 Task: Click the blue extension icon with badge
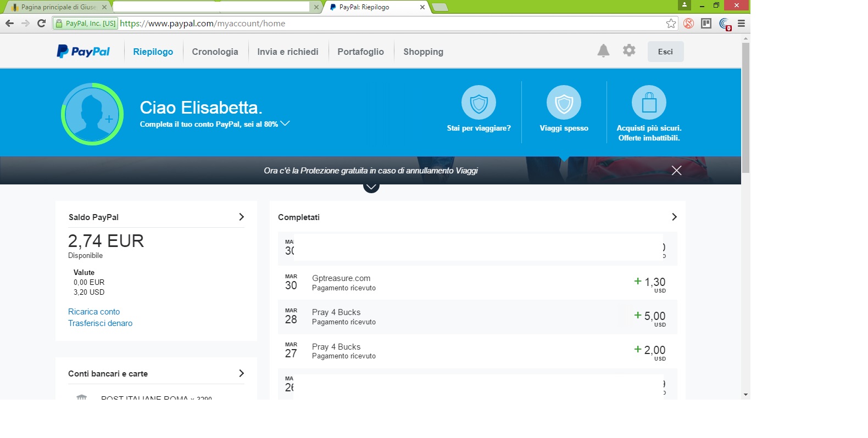[x=725, y=24]
